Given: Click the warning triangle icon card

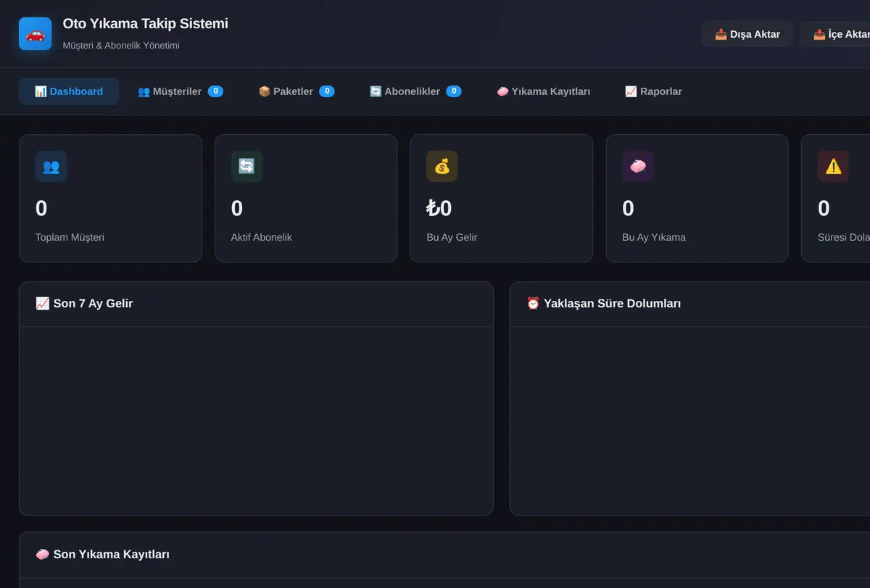Looking at the screenshot, I should click(834, 166).
